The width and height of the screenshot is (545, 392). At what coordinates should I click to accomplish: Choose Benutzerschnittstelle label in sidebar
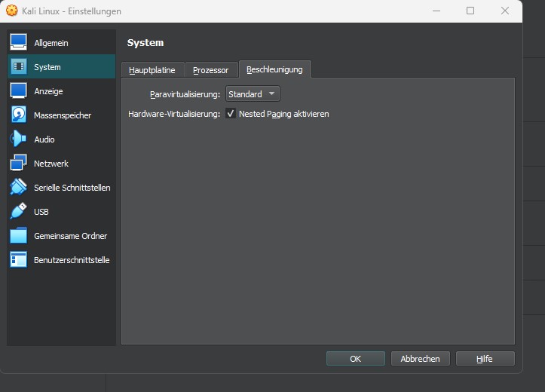pos(72,260)
